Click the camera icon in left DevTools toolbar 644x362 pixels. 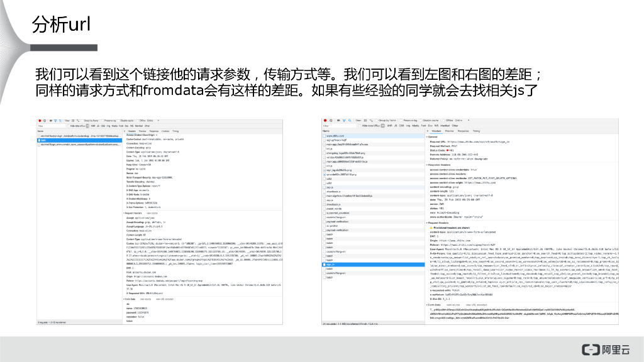[51, 121]
